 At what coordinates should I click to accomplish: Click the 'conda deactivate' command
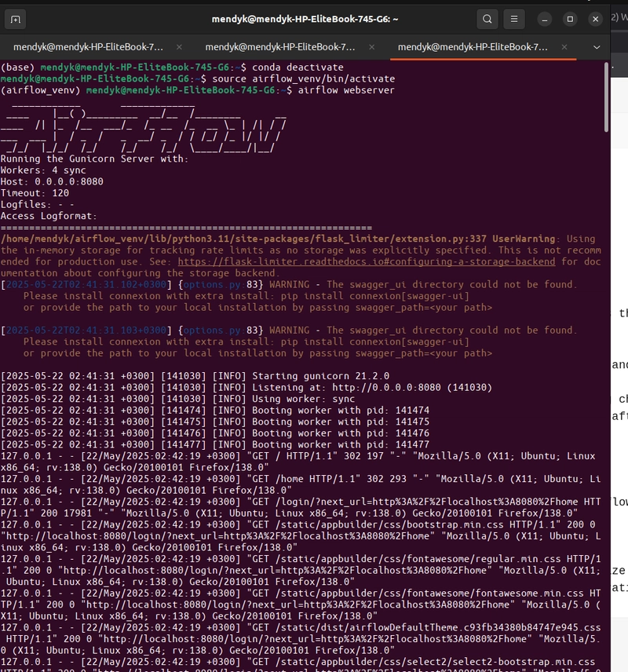tap(298, 68)
